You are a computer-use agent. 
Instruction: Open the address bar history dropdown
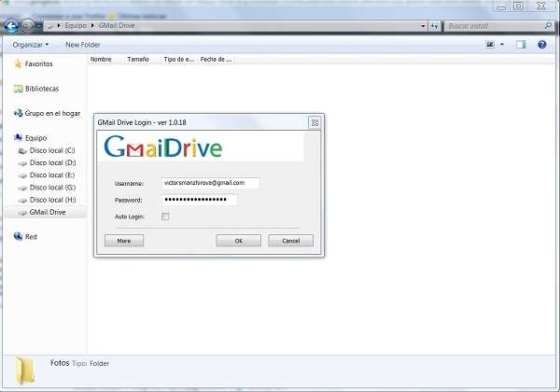(423, 26)
